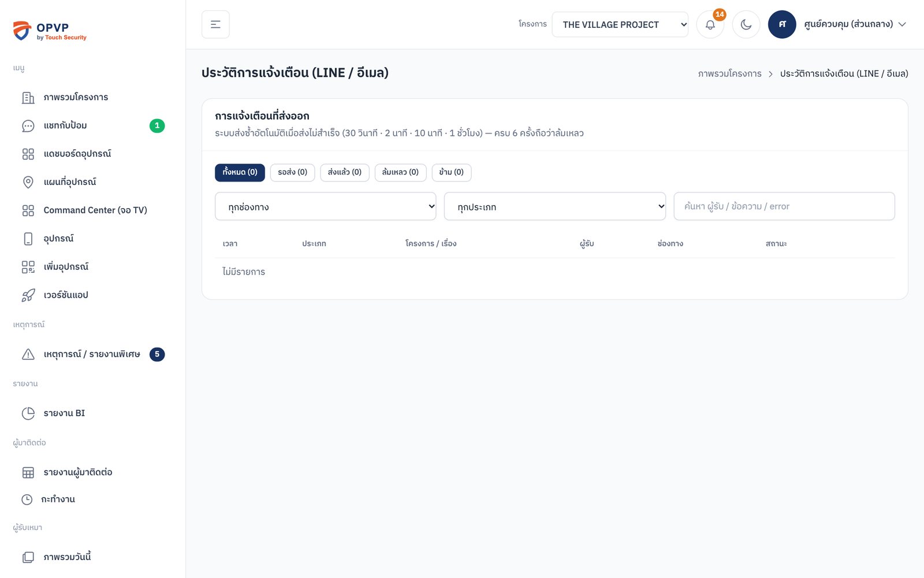
Task: Click the แผนที่อุปกรณ์ map pin icon
Action: point(28,182)
